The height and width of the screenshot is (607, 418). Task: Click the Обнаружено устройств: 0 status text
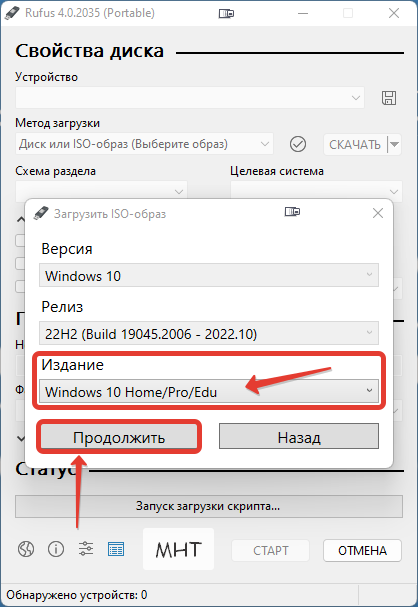[x=77, y=594]
